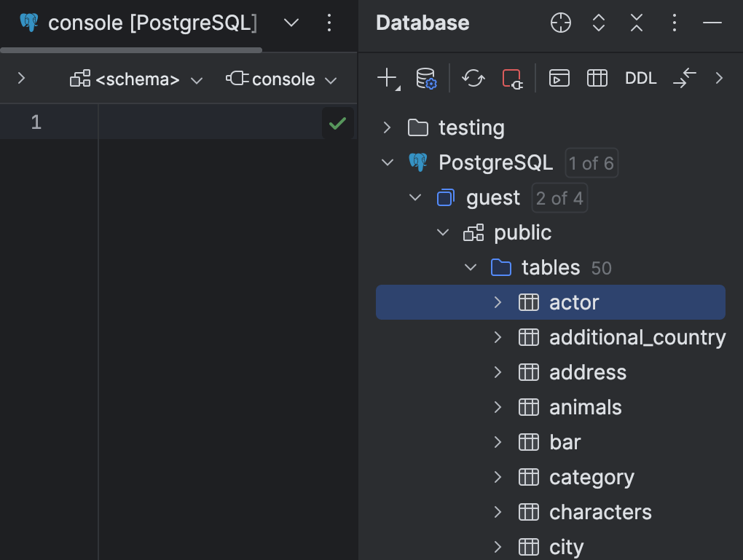Toggle the inspection status checkmark
The width and height of the screenshot is (743, 560).
[337, 122]
